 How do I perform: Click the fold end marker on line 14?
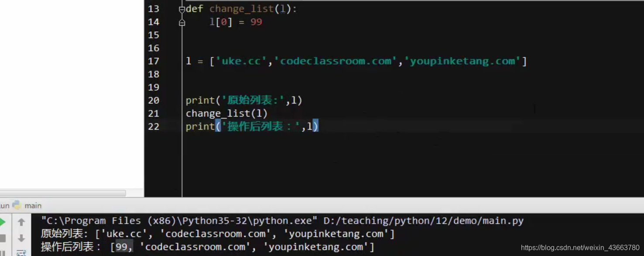tap(182, 22)
